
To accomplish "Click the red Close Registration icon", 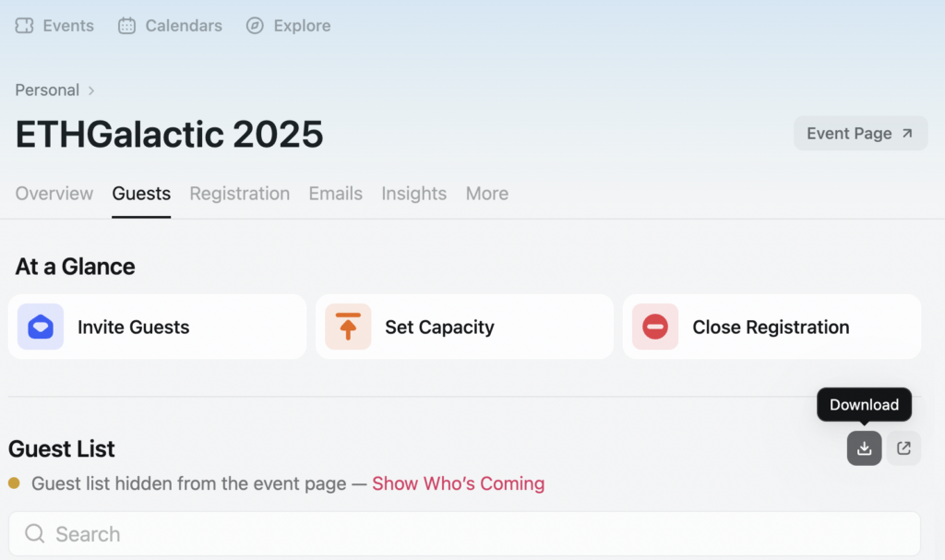I will click(x=655, y=327).
